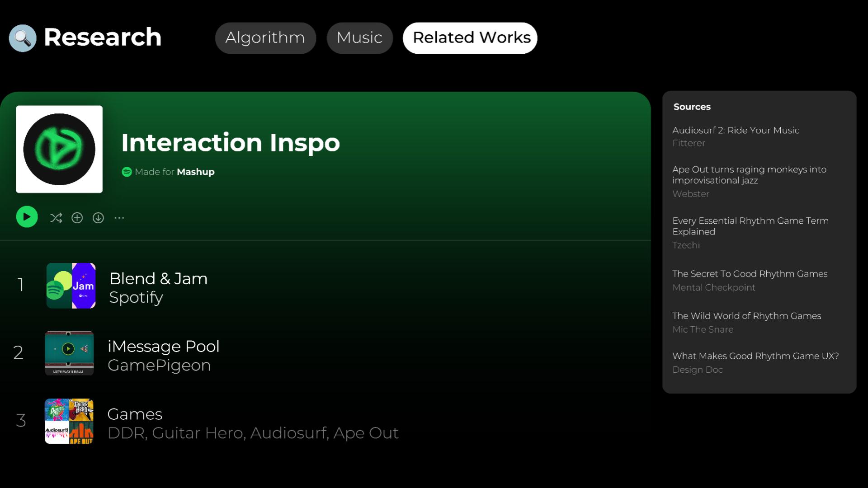868x488 pixels.
Task: Click the Interaction Inspo playlist title
Action: point(230,143)
